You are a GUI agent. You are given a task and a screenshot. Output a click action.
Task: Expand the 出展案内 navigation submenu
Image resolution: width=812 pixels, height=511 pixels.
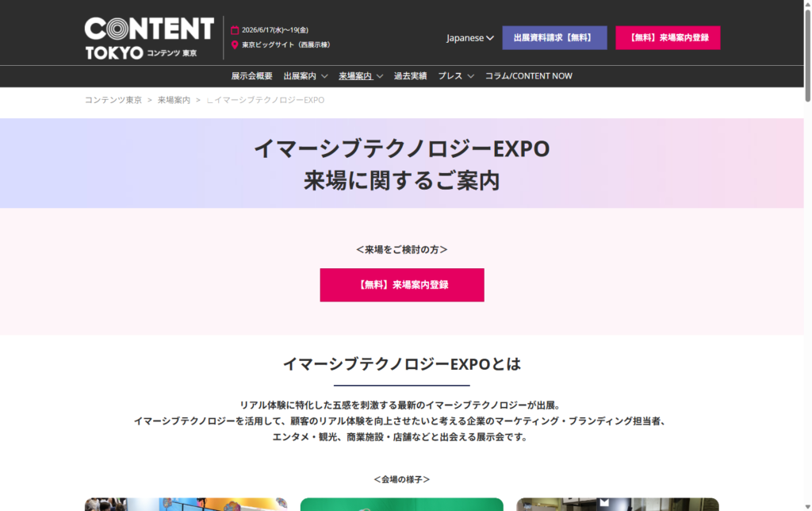[x=305, y=76]
